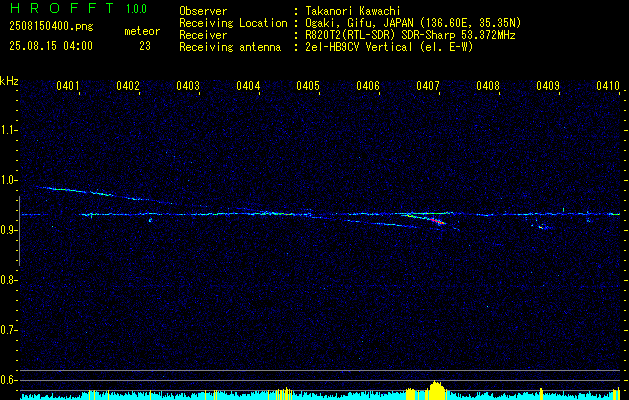This screenshot has width=629, height=400.
Task: Click time marker 0402
Action: pyautogui.click(x=128, y=85)
